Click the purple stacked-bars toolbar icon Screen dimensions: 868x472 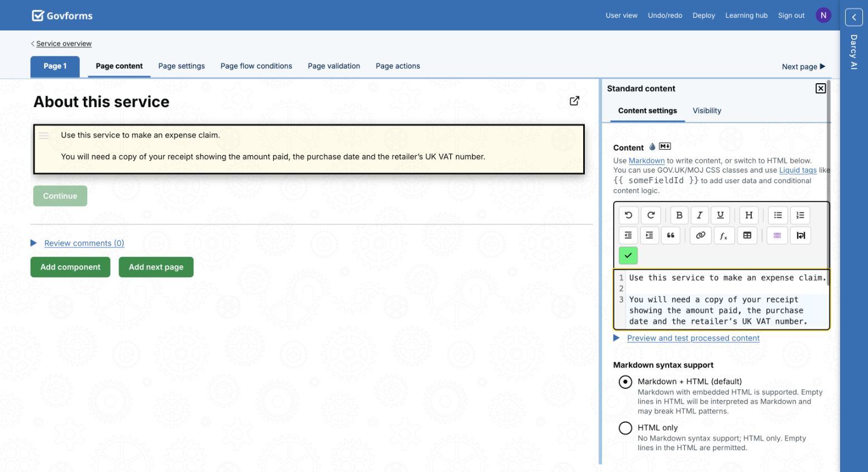click(x=777, y=235)
